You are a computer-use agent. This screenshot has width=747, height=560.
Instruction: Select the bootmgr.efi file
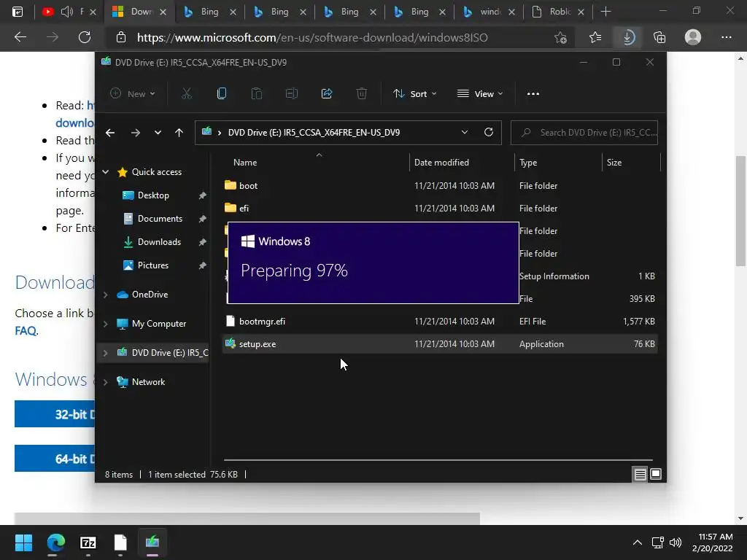pos(262,322)
